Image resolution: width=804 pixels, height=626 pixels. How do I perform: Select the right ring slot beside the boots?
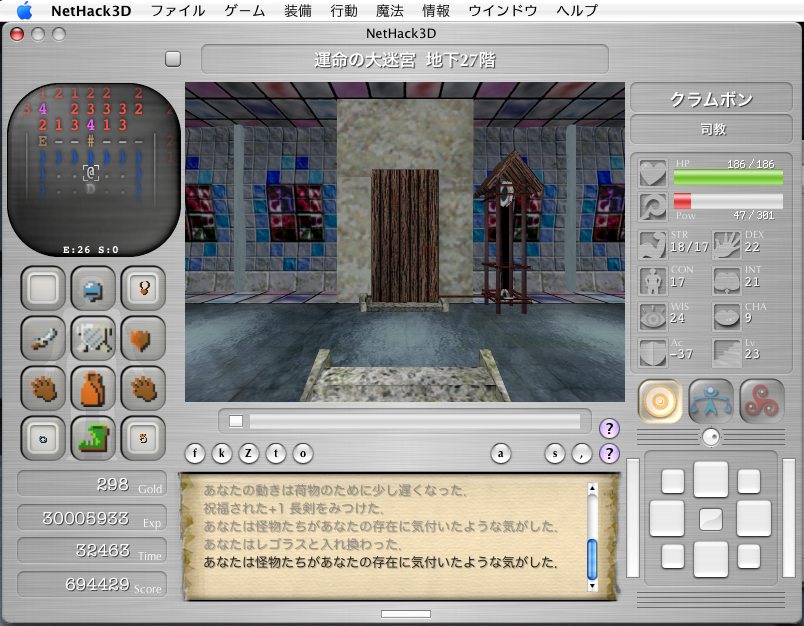tap(143, 438)
